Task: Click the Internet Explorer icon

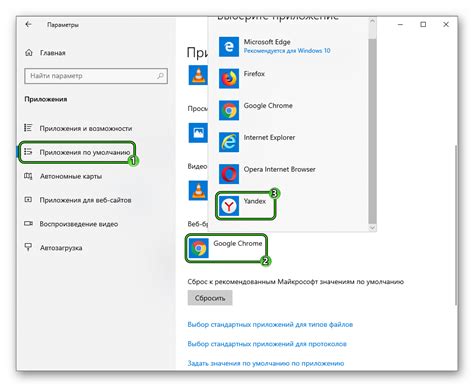Action: click(x=229, y=142)
